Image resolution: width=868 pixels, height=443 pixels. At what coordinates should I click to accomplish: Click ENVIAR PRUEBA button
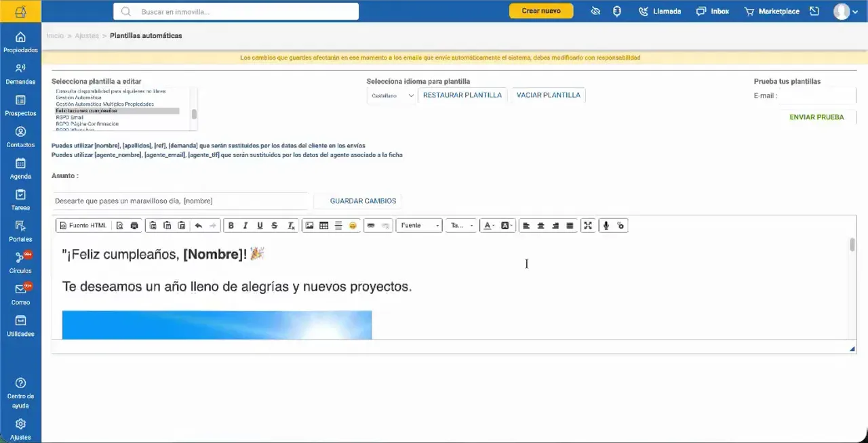[x=816, y=117]
